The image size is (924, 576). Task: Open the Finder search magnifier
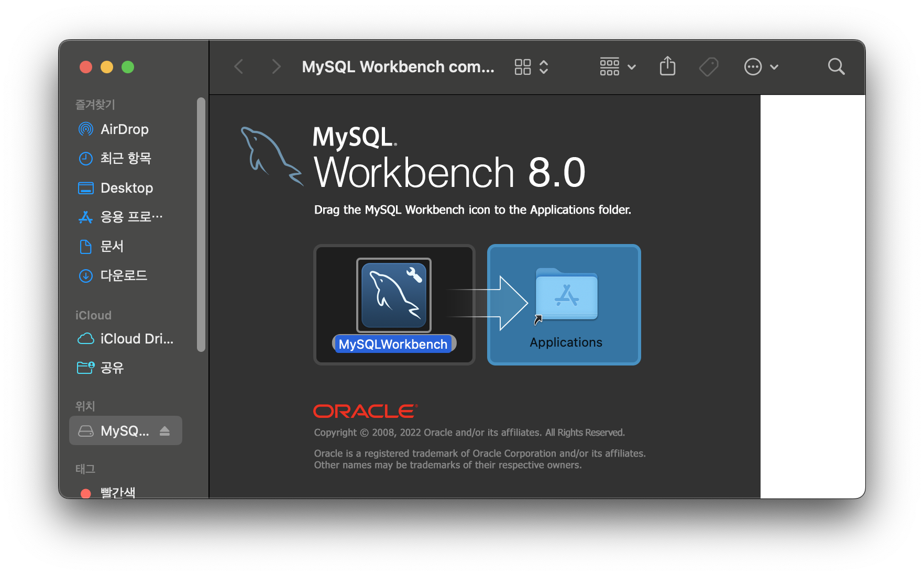[x=836, y=67]
